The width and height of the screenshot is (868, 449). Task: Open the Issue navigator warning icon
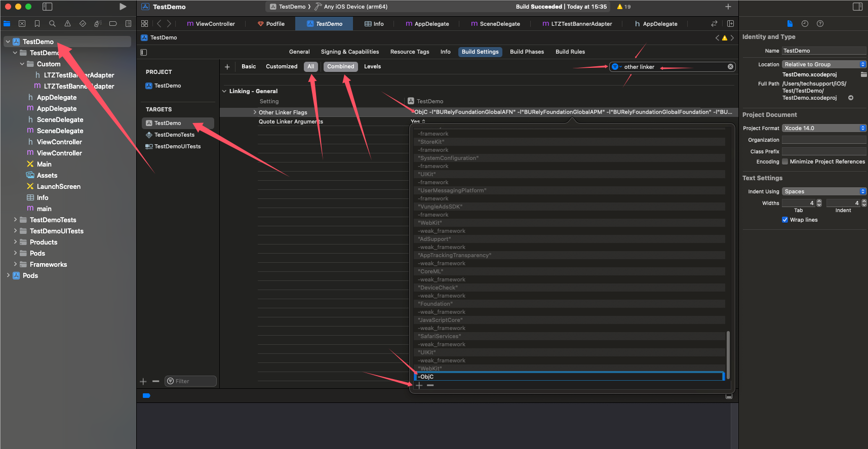67,23
